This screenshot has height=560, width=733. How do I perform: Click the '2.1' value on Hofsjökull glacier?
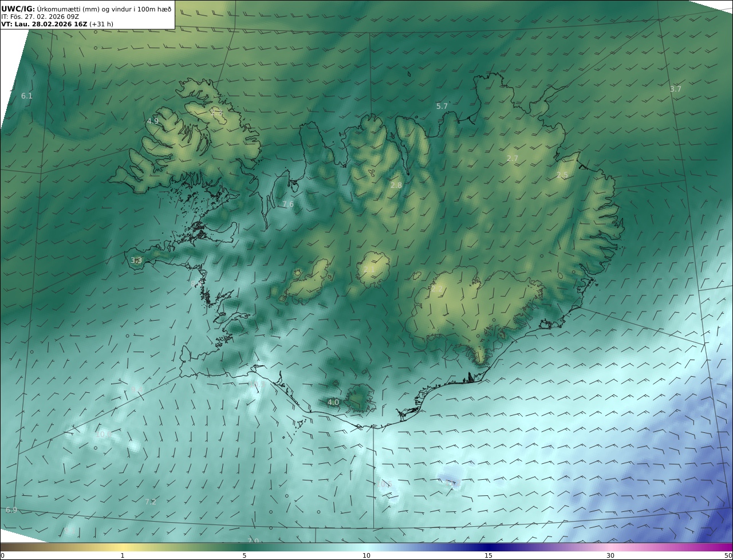click(369, 269)
